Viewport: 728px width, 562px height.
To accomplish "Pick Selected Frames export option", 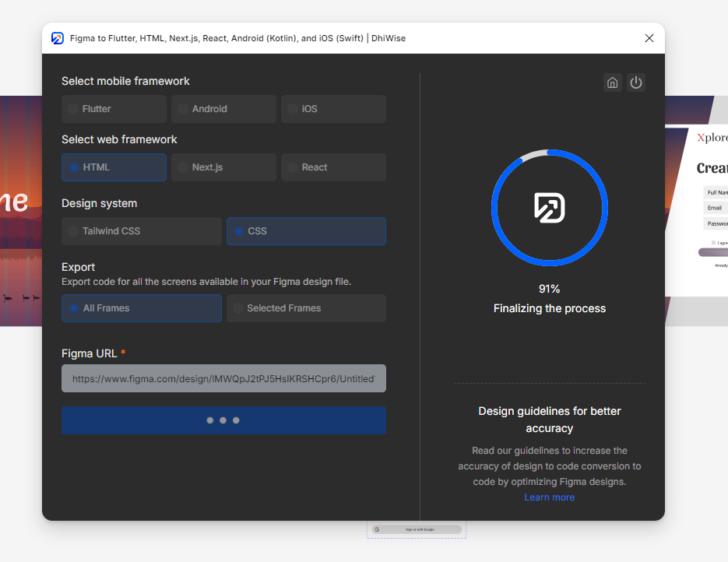I will point(306,308).
